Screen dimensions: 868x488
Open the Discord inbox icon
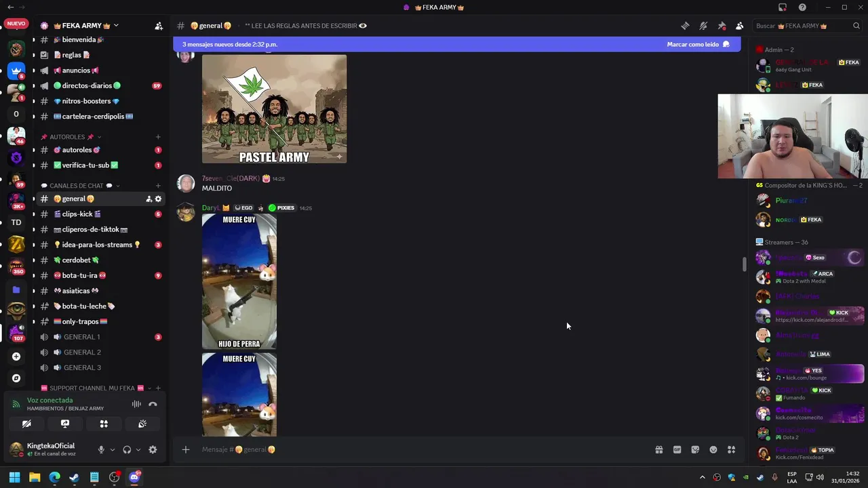783,7
